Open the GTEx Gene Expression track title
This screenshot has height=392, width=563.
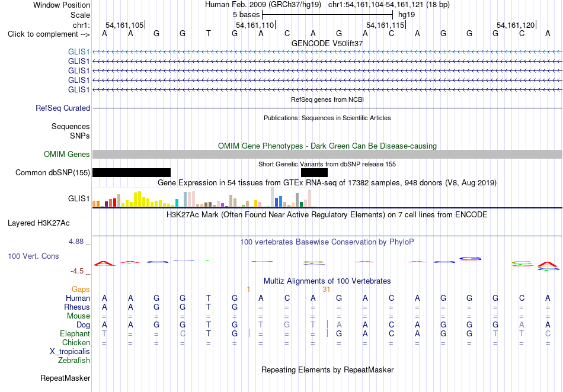pos(327,183)
